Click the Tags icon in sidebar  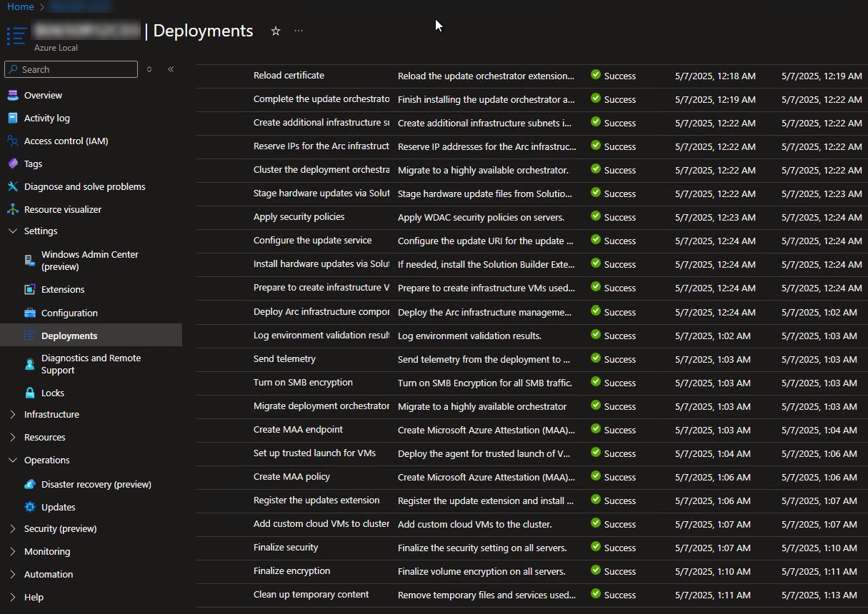coord(12,163)
